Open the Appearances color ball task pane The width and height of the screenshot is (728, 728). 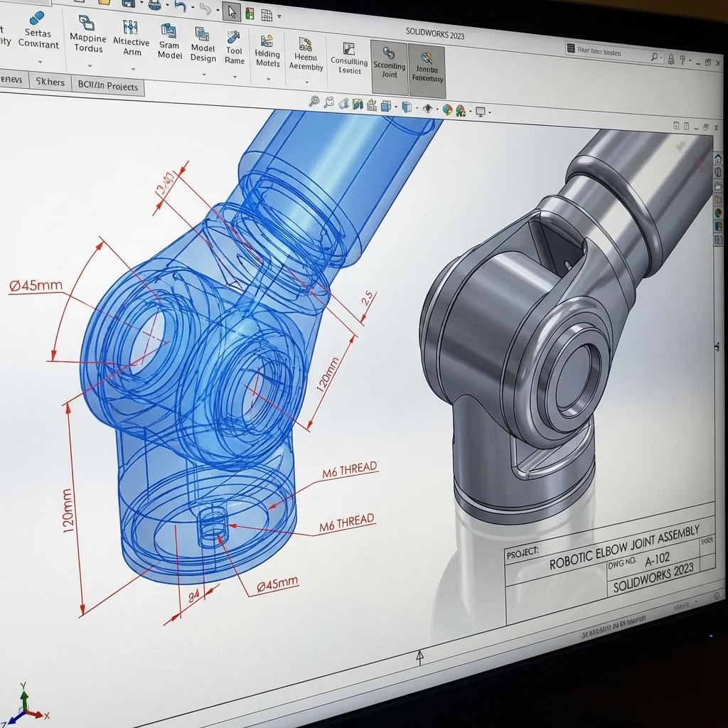719,213
